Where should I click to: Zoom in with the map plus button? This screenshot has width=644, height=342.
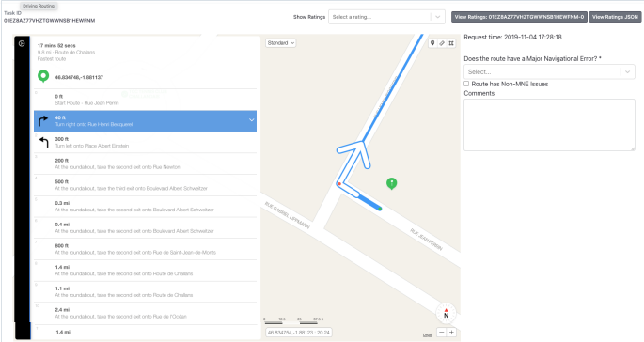coord(451,333)
